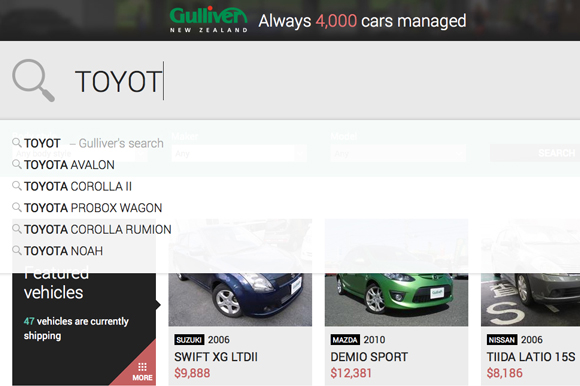The image size is (580, 386).
Task: Open the Model dropdown
Action: tap(398, 153)
